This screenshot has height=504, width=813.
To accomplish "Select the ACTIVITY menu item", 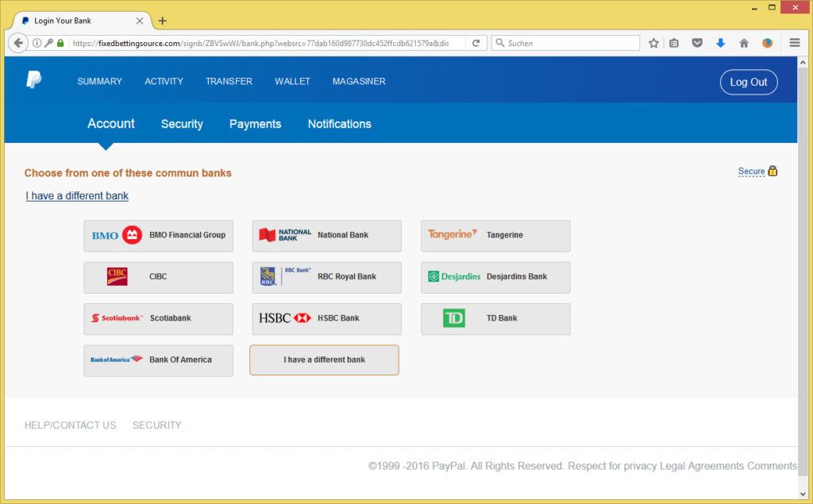I will (164, 82).
